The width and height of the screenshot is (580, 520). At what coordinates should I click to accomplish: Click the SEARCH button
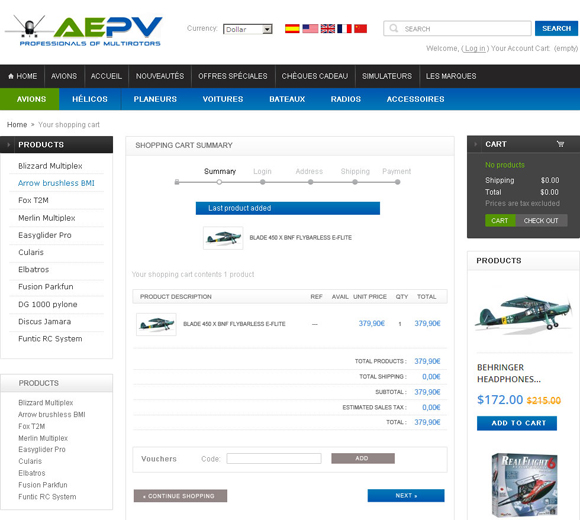(556, 28)
